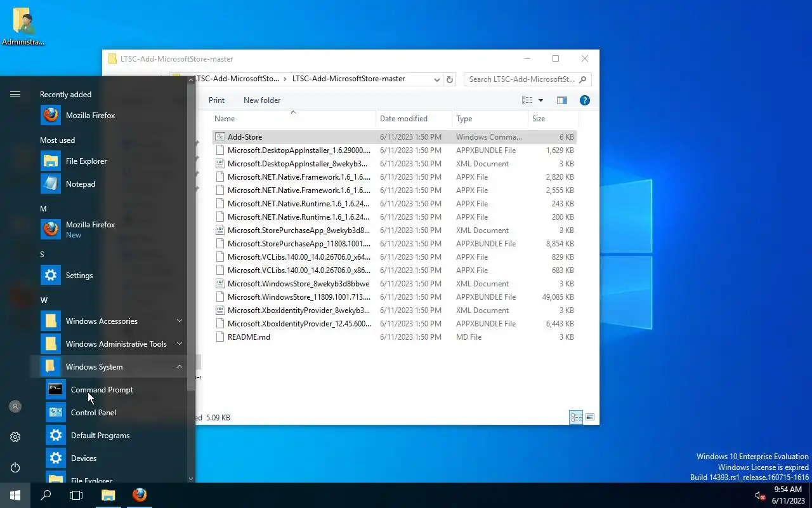The image size is (812, 508).
Task: Click LTSC-Add-MicrosoftStore-master breadcrumb segment
Action: pyautogui.click(x=348, y=79)
